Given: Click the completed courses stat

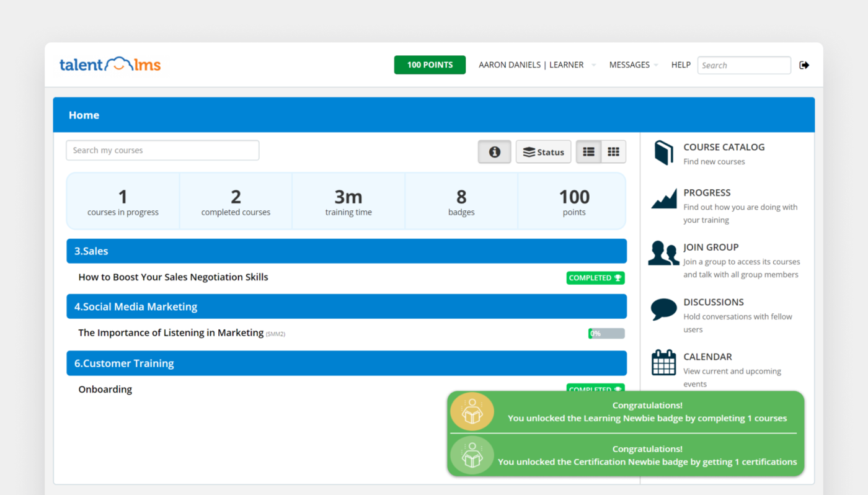Looking at the screenshot, I should [236, 202].
